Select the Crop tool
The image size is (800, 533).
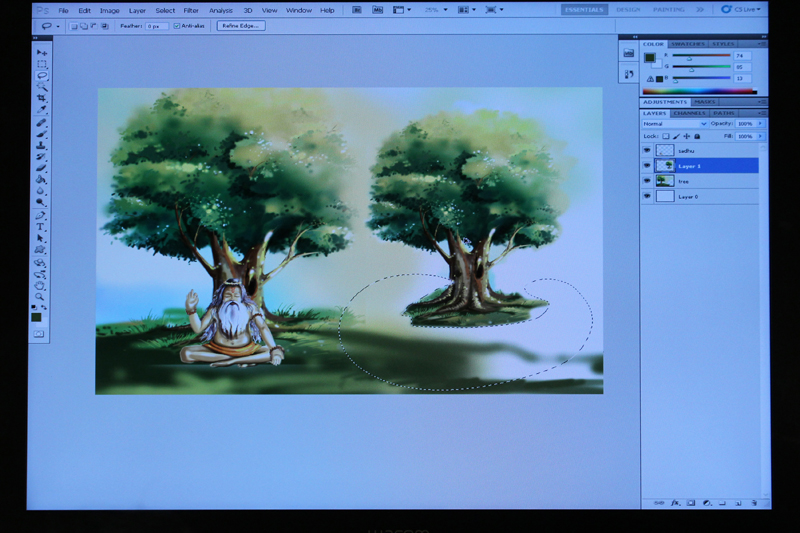(42, 98)
